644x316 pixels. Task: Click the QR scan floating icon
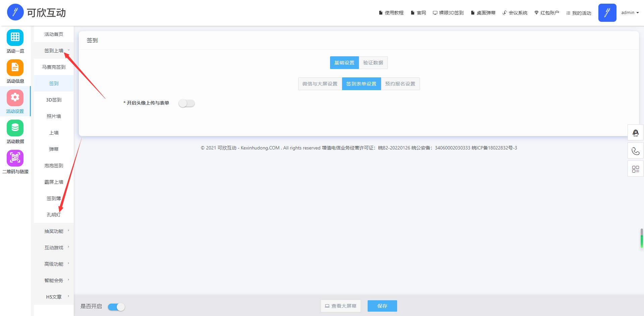tap(636, 169)
